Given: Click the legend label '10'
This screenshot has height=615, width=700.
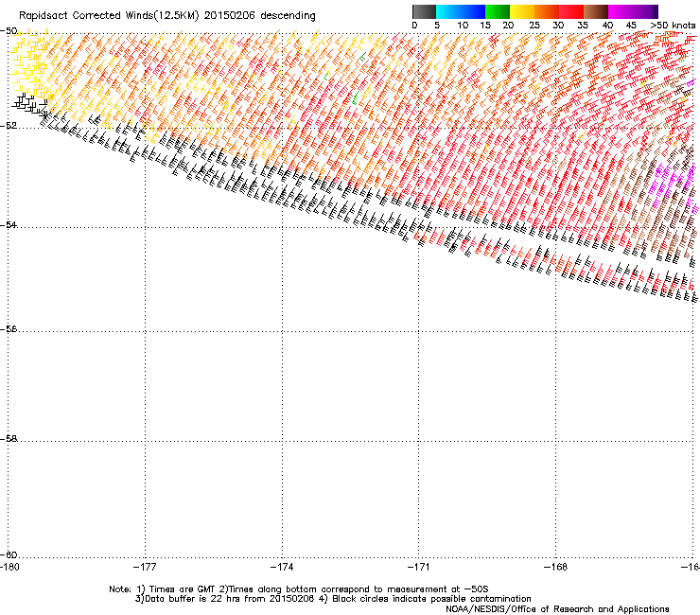Looking at the screenshot, I should tap(463, 25).
